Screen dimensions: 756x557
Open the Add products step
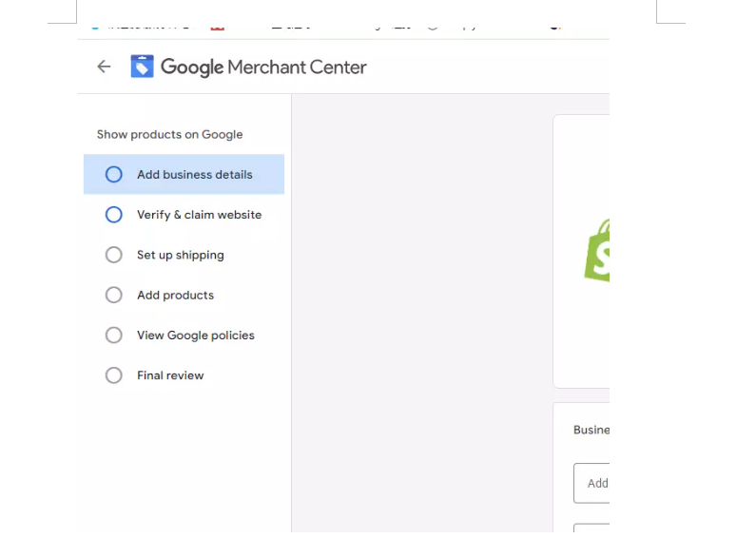coord(184,295)
